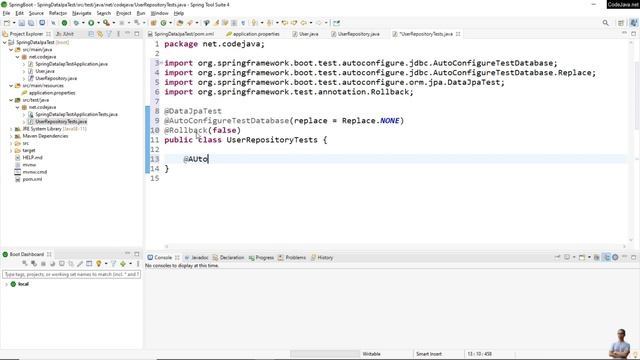The height and width of the screenshot is (360, 640).
Task: Click the Open Console icon in Console toolbar
Action: tap(582, 257)
